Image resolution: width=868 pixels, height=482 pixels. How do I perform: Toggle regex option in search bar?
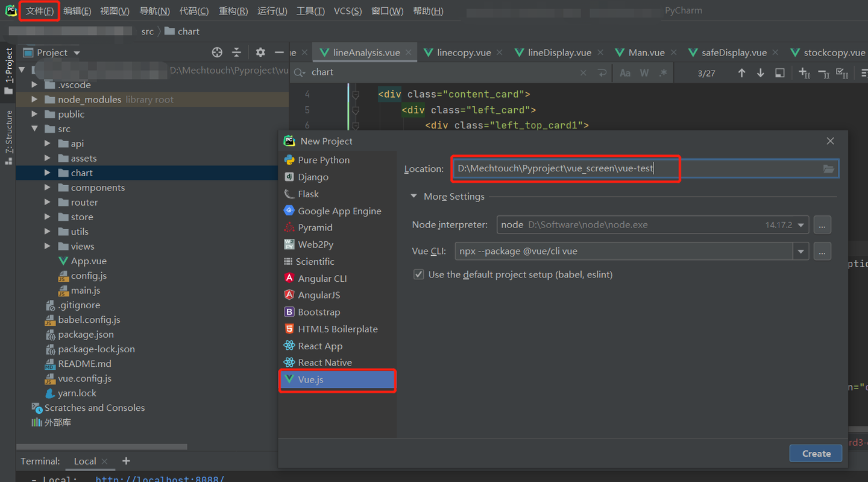pyautogui.click(x=663, y=73)
